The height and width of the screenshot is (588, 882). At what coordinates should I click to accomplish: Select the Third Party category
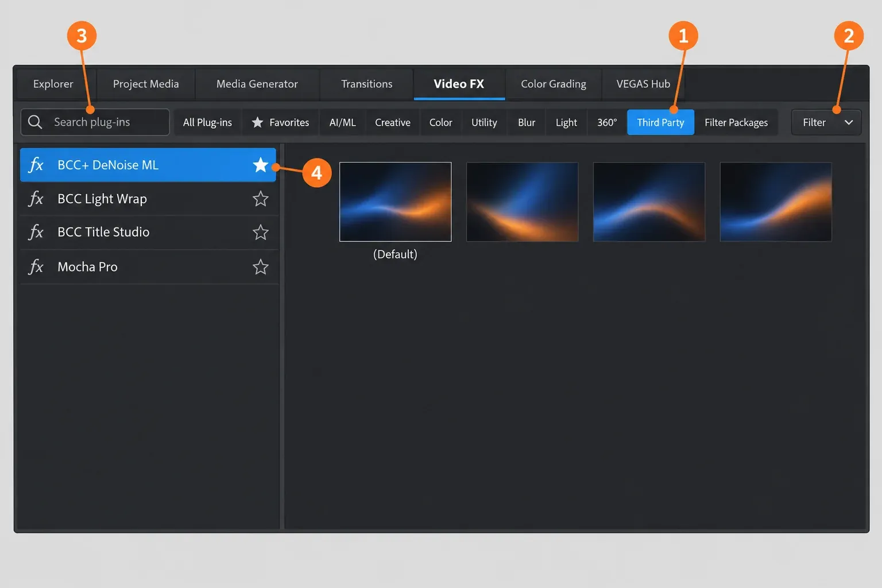(x=661, y=122)
